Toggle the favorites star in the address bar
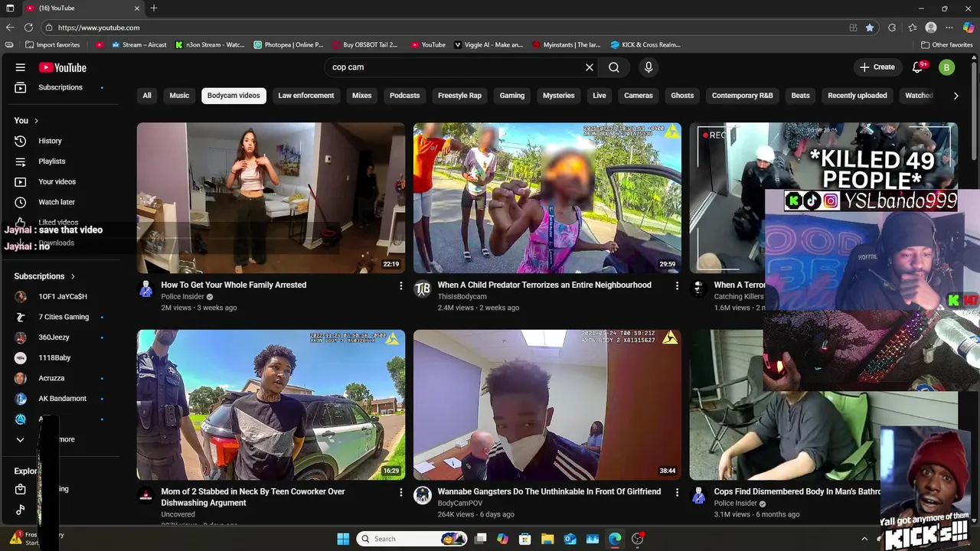Image resolution: width=980 pixels, height=551 pixels. point(870,28)
